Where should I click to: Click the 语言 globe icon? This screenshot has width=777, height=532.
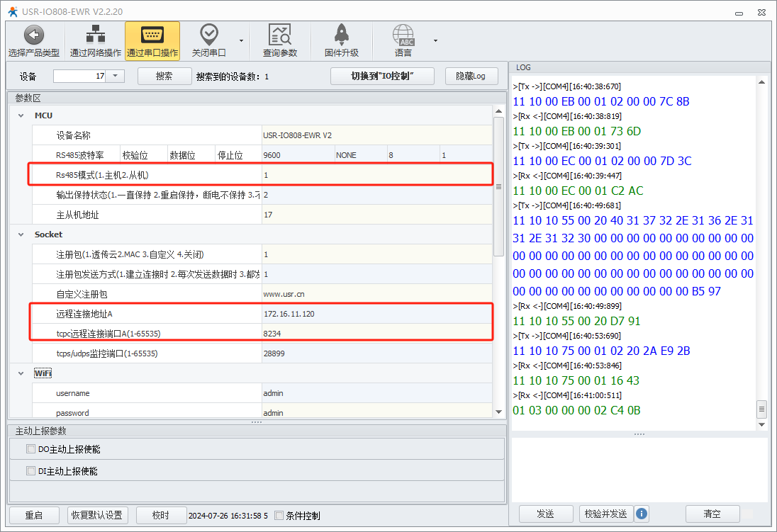tap(403, 35)
